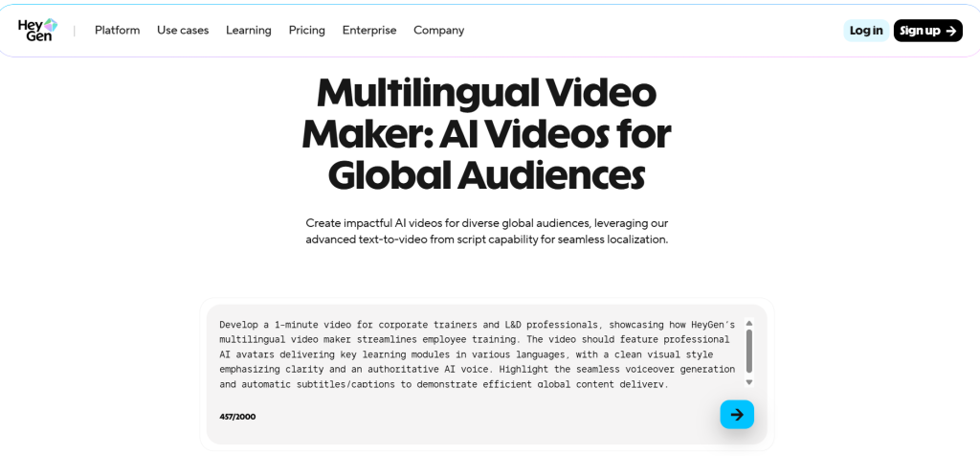
Task: Click the divider line beside the HeyGen logo
Action: (x=75, y=31)
